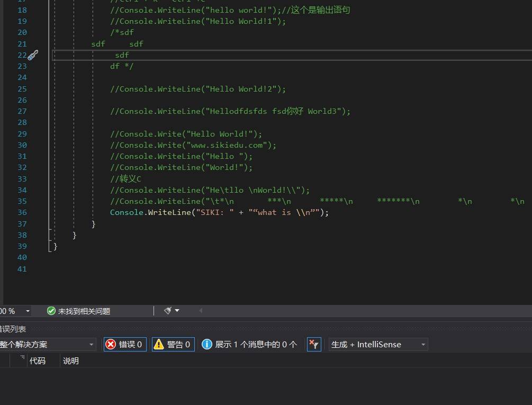This screenshot has height=405, width=532.
Task: Click line number 41 in the gutter
Action: point(22,269)
